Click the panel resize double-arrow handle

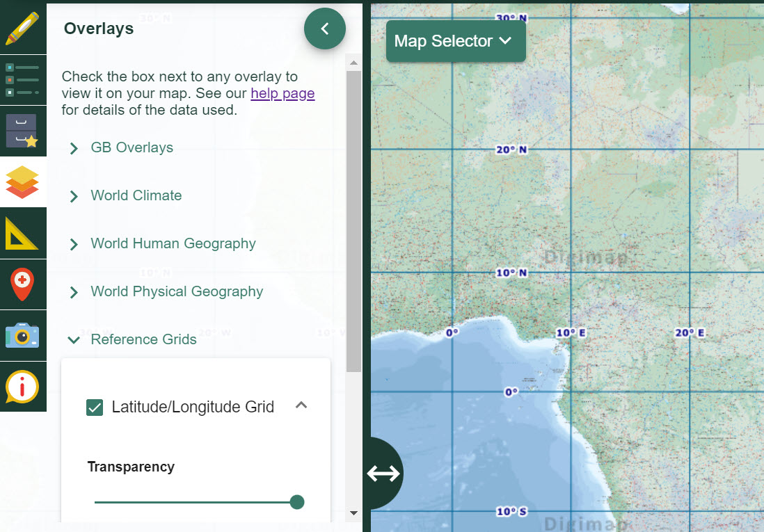[383, 473]
